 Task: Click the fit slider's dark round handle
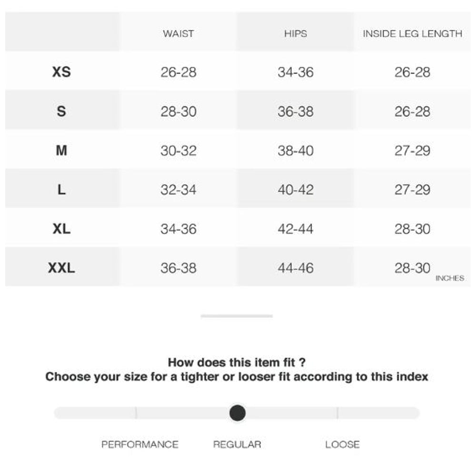click(x=237, y=413)
